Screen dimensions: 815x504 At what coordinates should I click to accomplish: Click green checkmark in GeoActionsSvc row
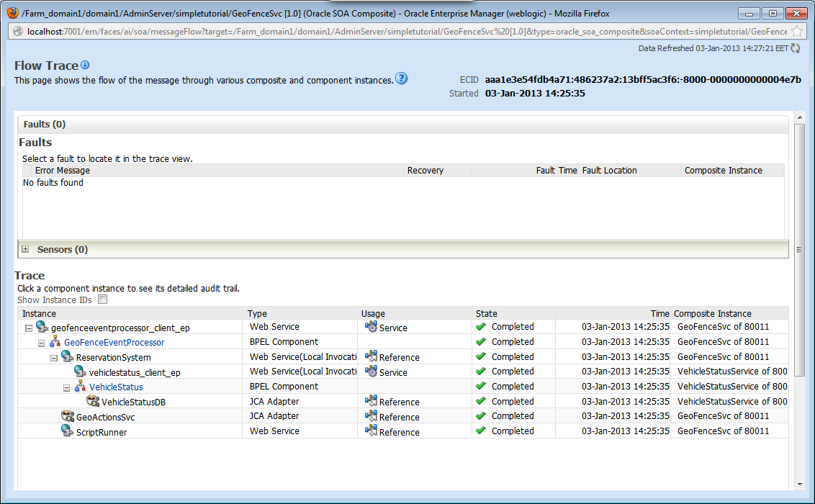coord(481,416)
